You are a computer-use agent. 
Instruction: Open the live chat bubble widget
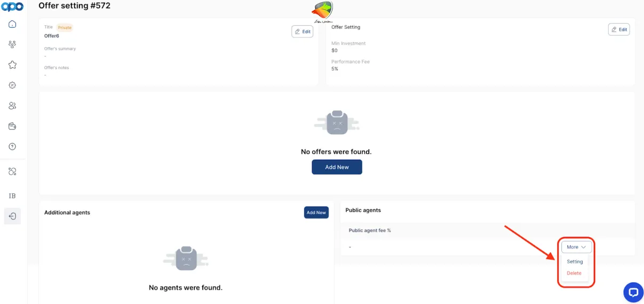pos(633,292)
